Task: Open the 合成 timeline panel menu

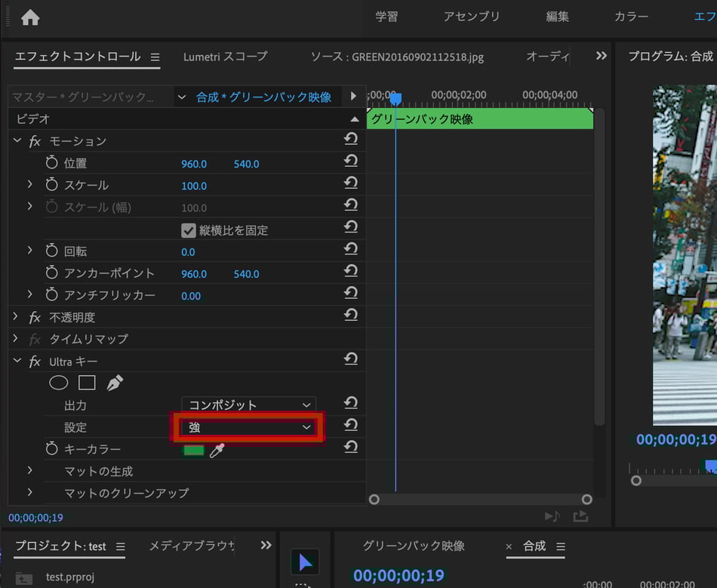Action: pyautogui.click(x=561, y=546)
